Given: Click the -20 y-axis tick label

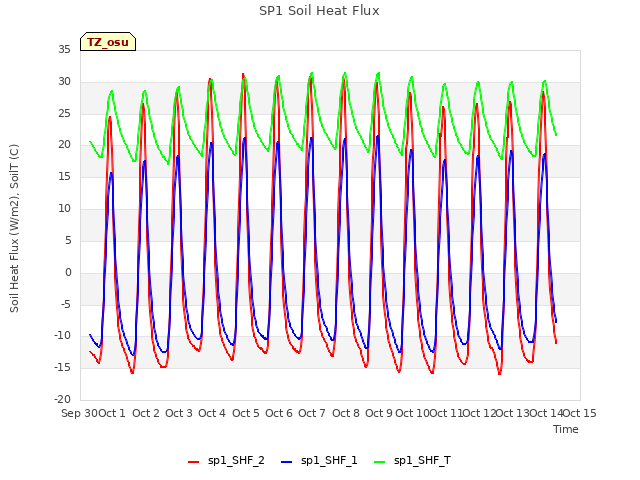Looking at the screenshot, I should point(62,400).
